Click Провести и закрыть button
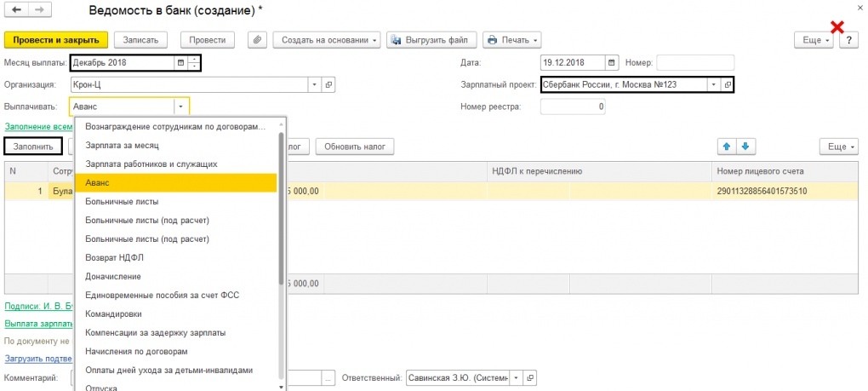Image resolution: width=868 pixels, height=391 pixels. click(x=56, y=40)
